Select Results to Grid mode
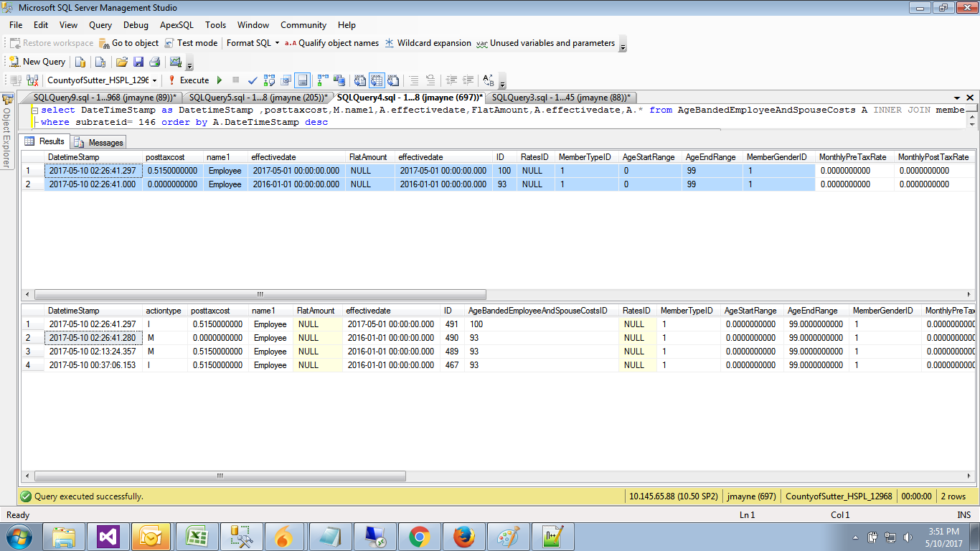The width and height of the screenshot is (980, 551). click(x=377, y=80)
